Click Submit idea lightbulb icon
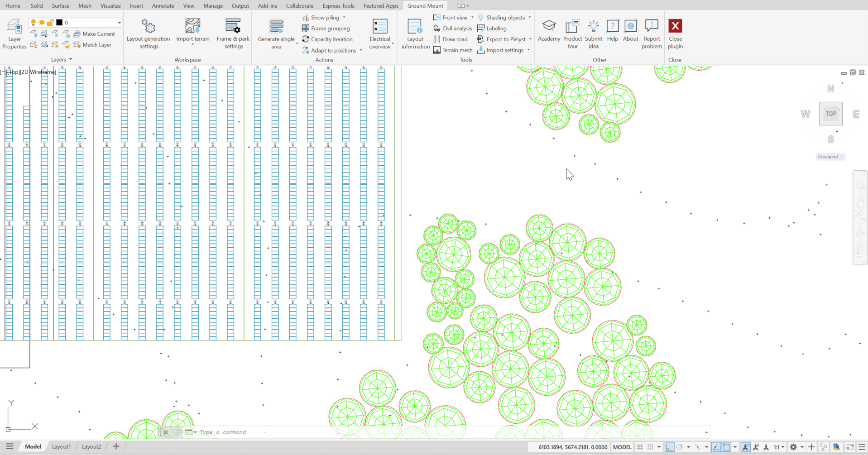Image resolution: width=868 pixels, height=455 pixels. 594,26
